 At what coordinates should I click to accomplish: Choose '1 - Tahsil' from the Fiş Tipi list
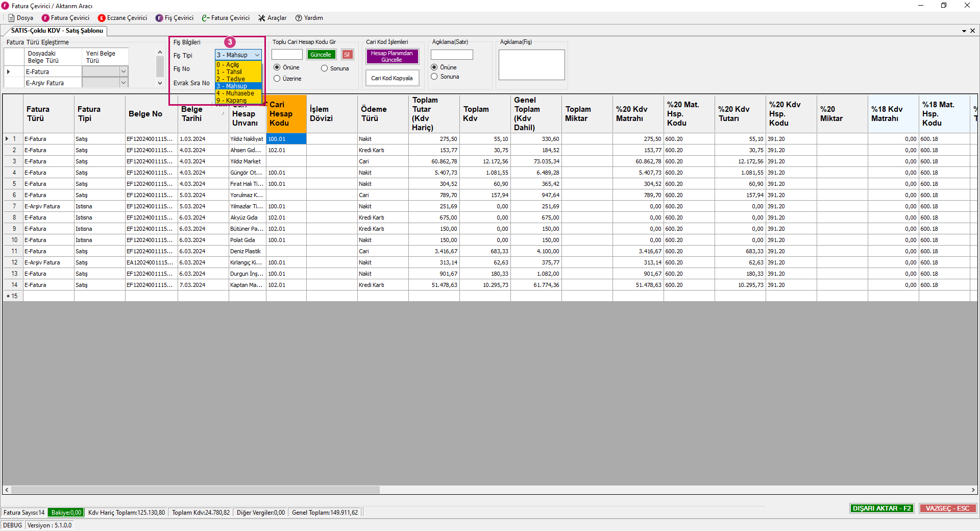pos(235,72)
